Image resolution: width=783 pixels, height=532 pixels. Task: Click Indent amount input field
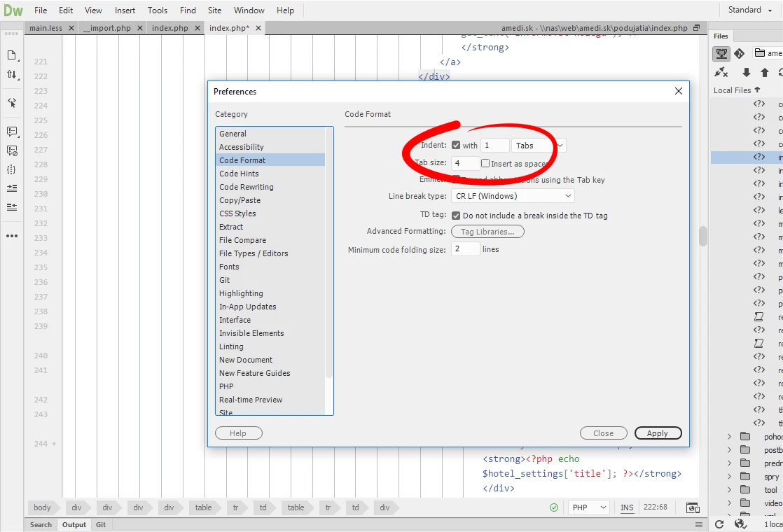495,145
